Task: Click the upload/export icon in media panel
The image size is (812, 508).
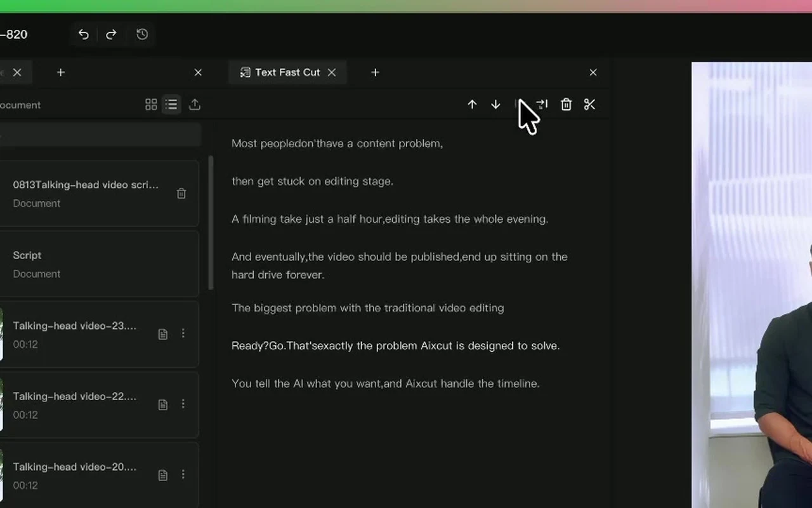Action: tap(195, 105)
